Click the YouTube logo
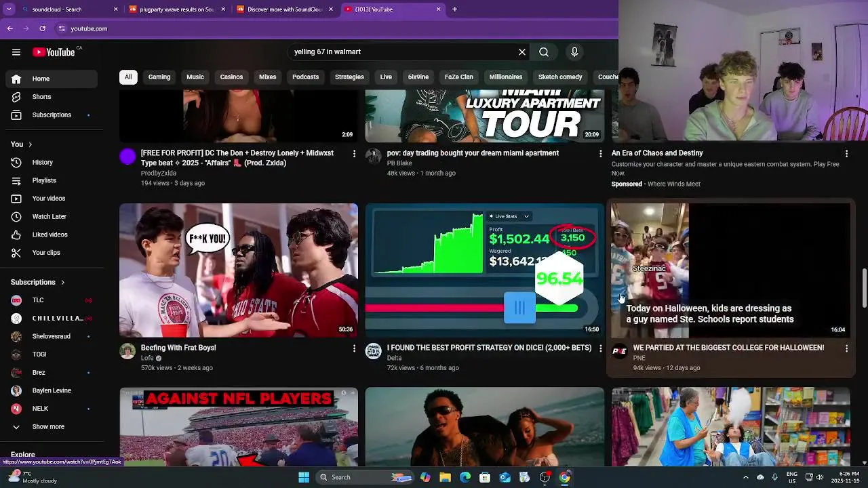 pyautogui.click(x=54, y=52)
